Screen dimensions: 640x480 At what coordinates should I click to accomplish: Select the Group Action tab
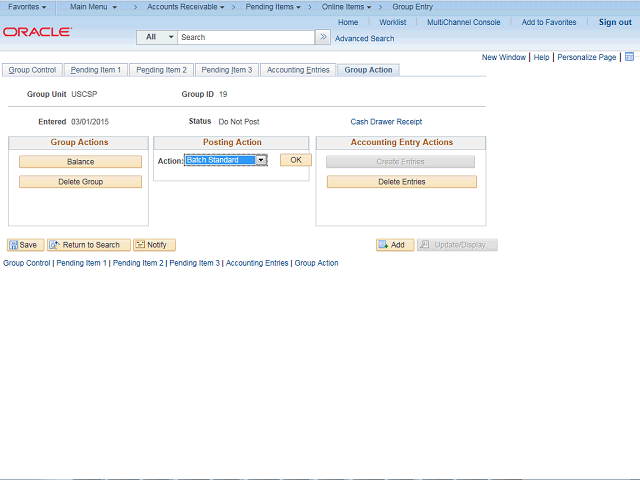(368, 70)
